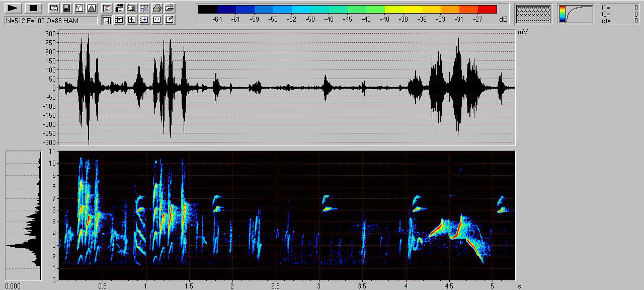
Task: Toggle the crosshair grid button with blue lines
Action: tap(144, 20)
